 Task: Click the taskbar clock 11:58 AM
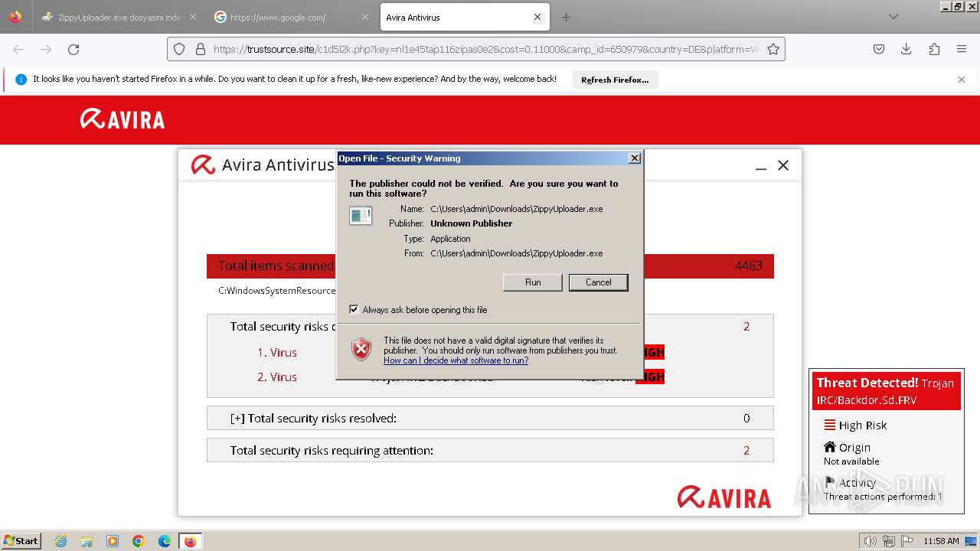point(941,541)
